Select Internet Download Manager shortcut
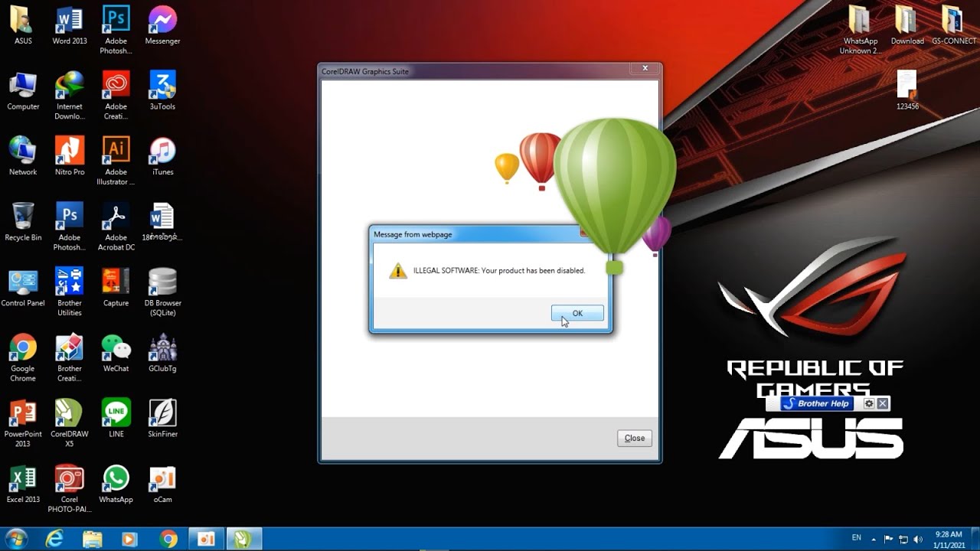Screen dimensions: 980x551 tap(70, 96)
